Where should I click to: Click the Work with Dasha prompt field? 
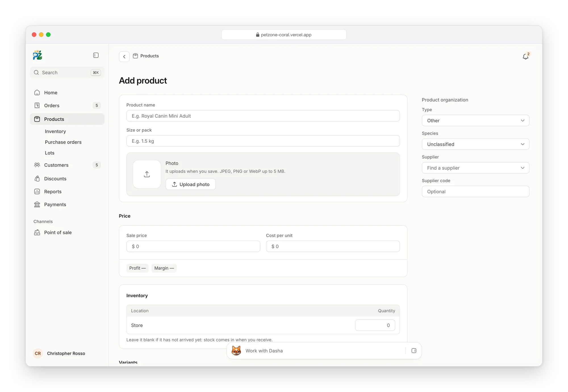(324, 351)
